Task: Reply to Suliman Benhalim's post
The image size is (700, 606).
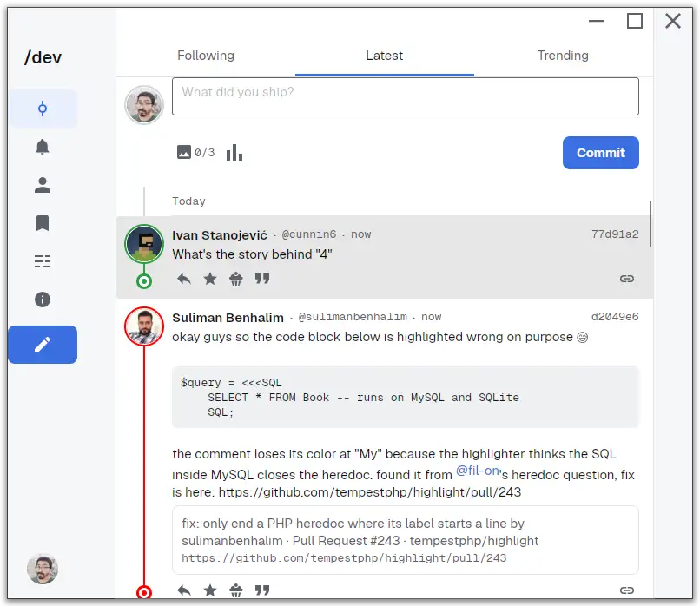Action: coord(184,591)
